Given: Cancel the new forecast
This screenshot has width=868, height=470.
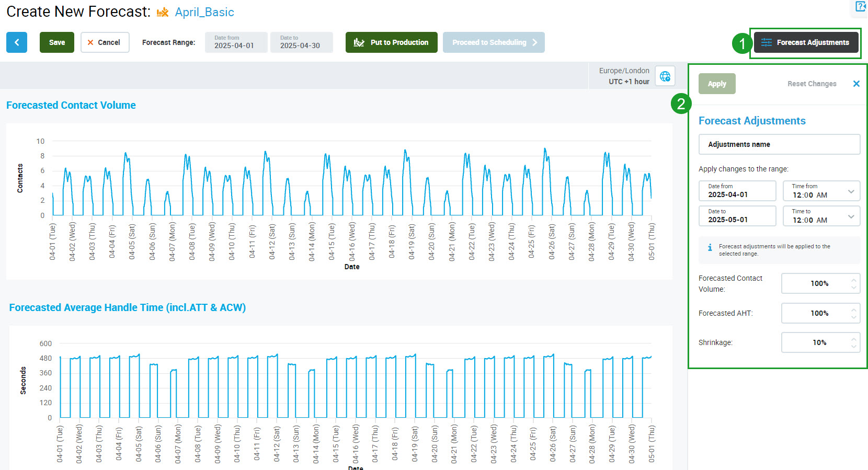Looking at the screenshot, I should (x=105, y=42).
